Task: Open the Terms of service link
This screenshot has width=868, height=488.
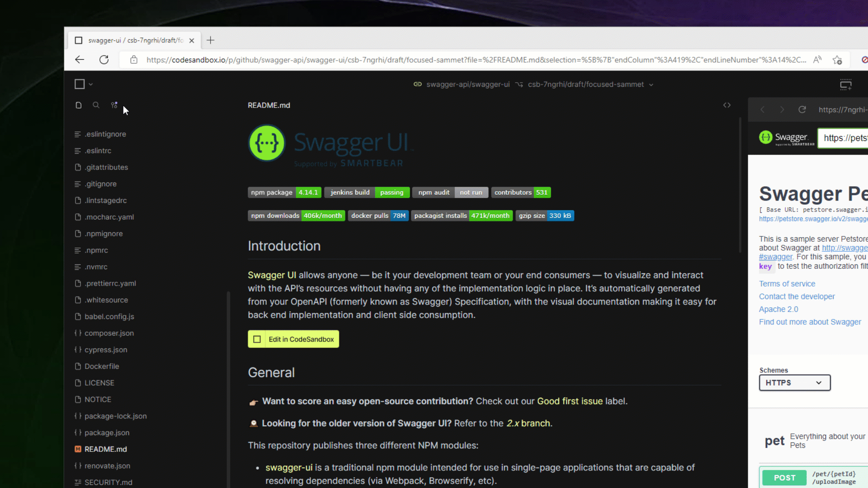Action: click(x=787, y=283)
